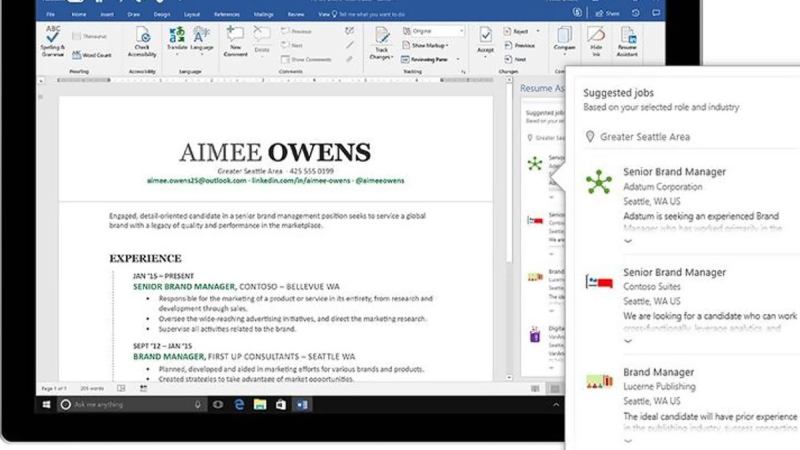This screenshot has height=450, width=800.
Task: Expand the Contoso Suites job description
Action: [628, 341]
